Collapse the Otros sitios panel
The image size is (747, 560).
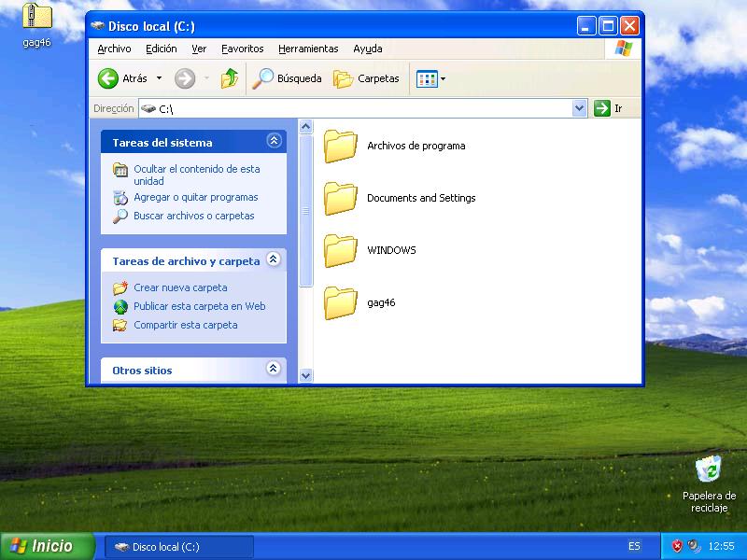pyautogui.click(x=274, y=369)
